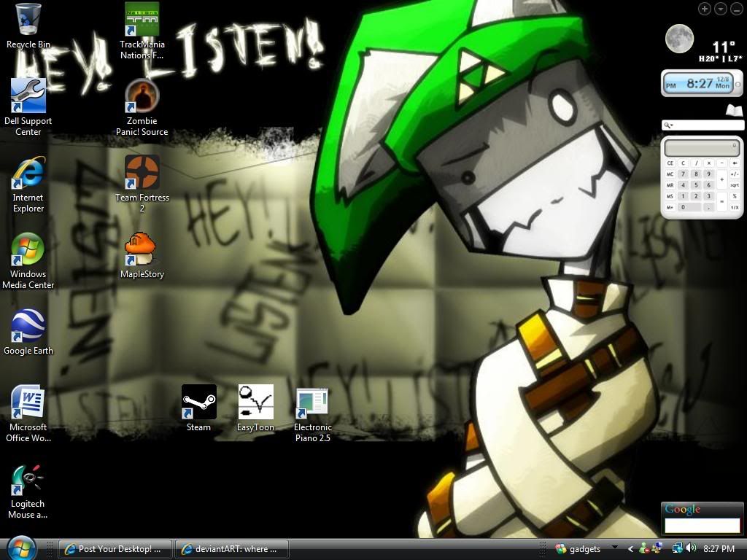Image resolution: width=747 pixels, height=560 pixels.
Task: Launch Team Fortress 2 from desktop
Action: click(x=142, y=173)
